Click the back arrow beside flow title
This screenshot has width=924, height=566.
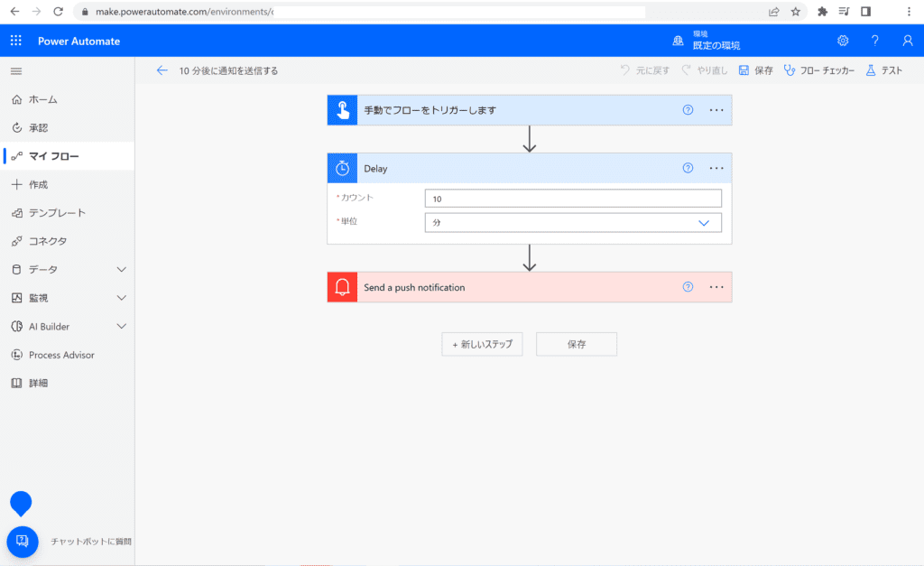point(162,70)
